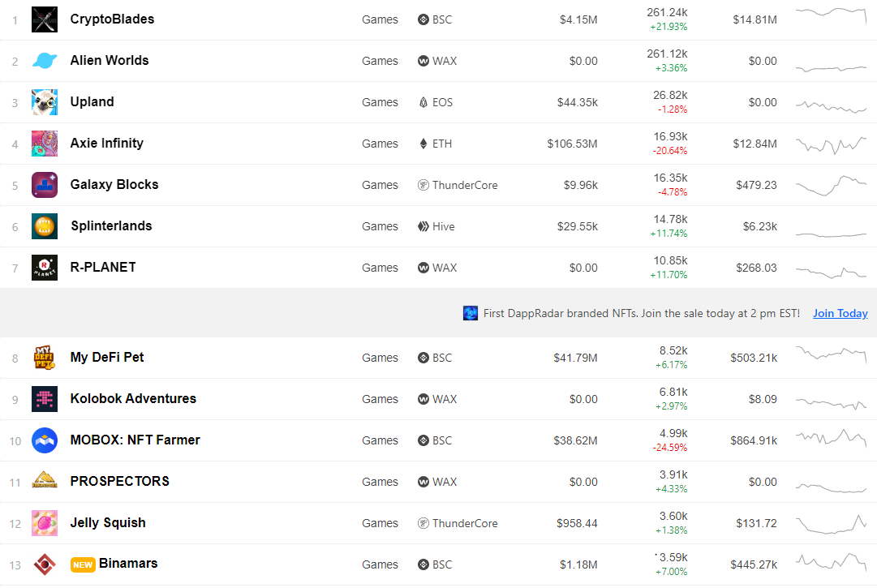Open the CryptoBlades crossed-swords icon

point(44,19)
